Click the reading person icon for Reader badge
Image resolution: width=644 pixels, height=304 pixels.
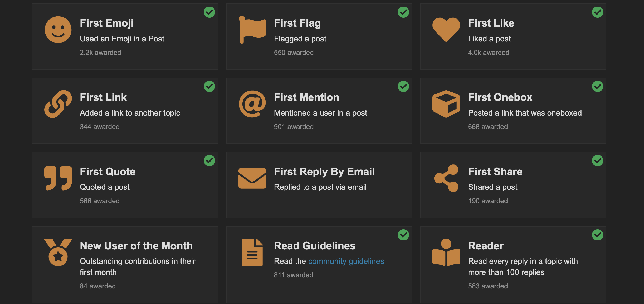coord(447,252)
